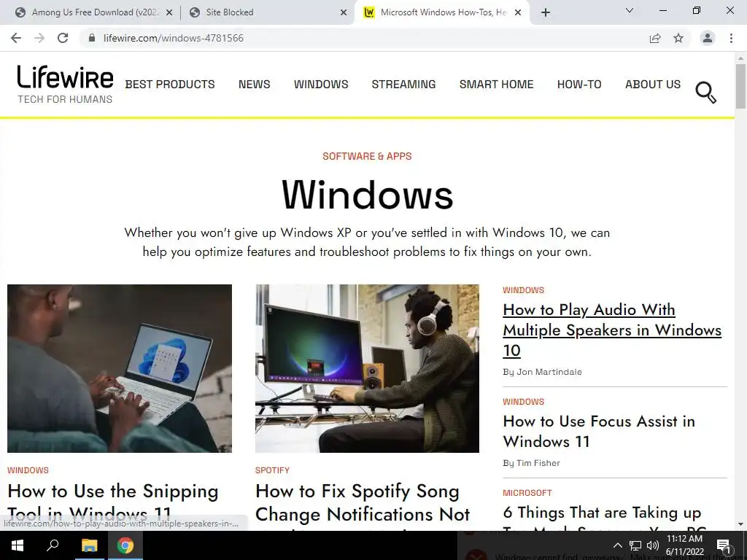
Task: Open the Windows nav menu item
Action: coord(321,85)
